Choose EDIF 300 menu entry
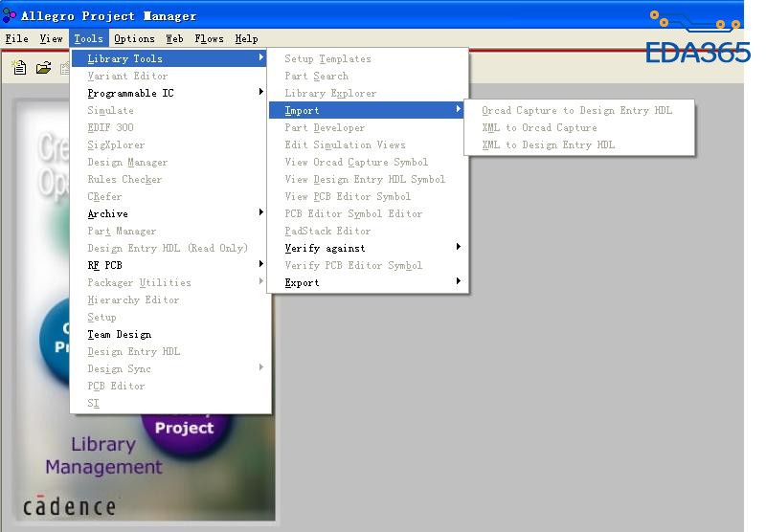 169,127
